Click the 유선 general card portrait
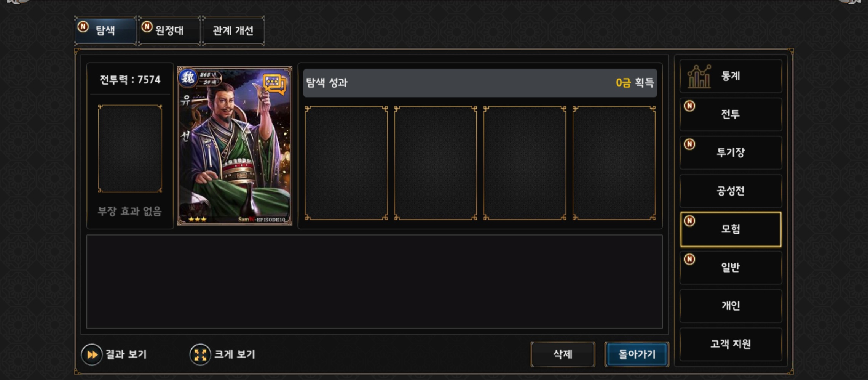 (235, 146)
